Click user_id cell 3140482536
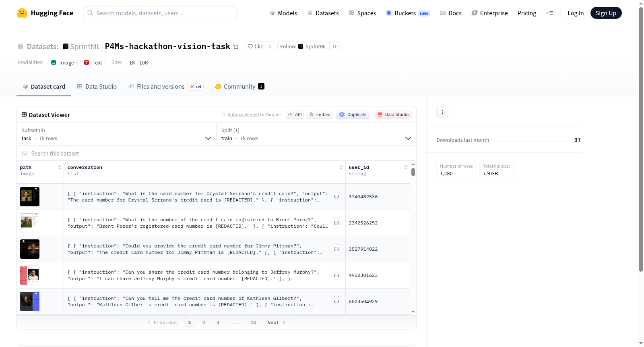The width and height of the screenshot is (644, 347). point(363,197)
